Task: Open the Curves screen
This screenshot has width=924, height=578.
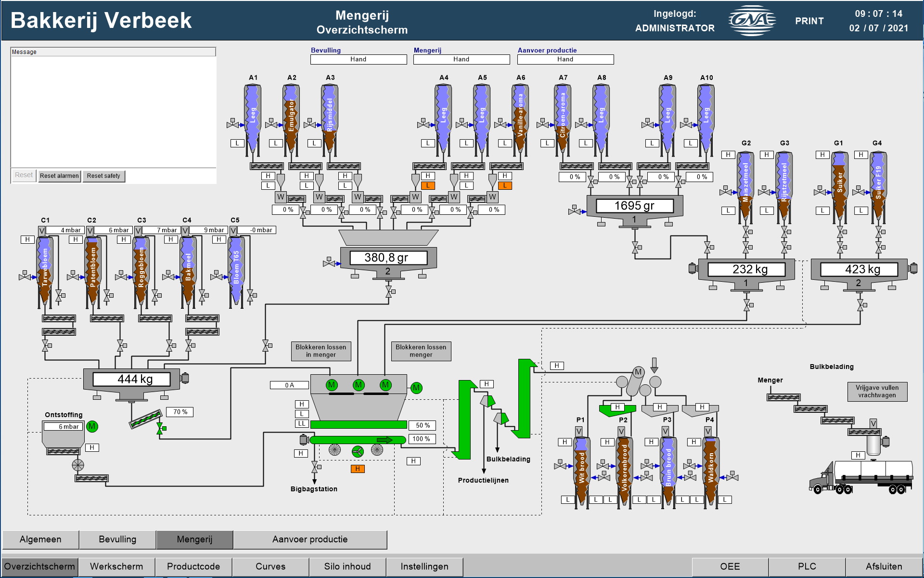Action: (x=270, y=566)
